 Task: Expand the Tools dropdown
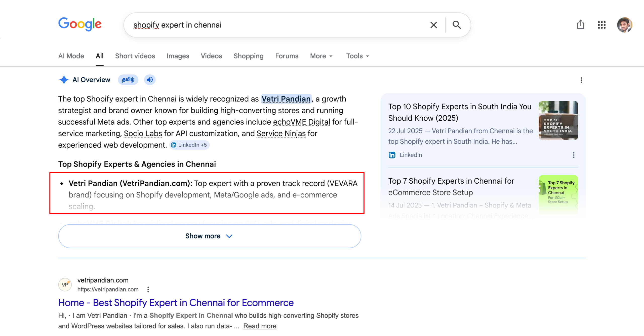tap(357, 56)
